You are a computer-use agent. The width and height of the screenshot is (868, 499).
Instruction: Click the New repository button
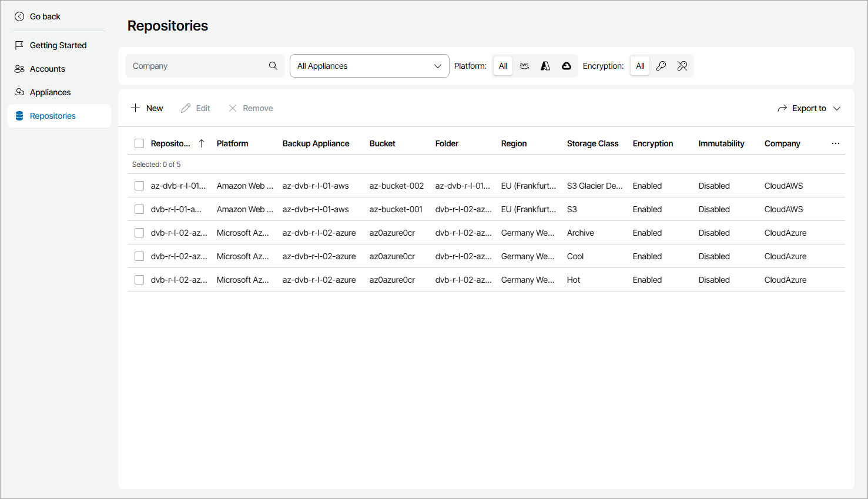coord(147,108)
